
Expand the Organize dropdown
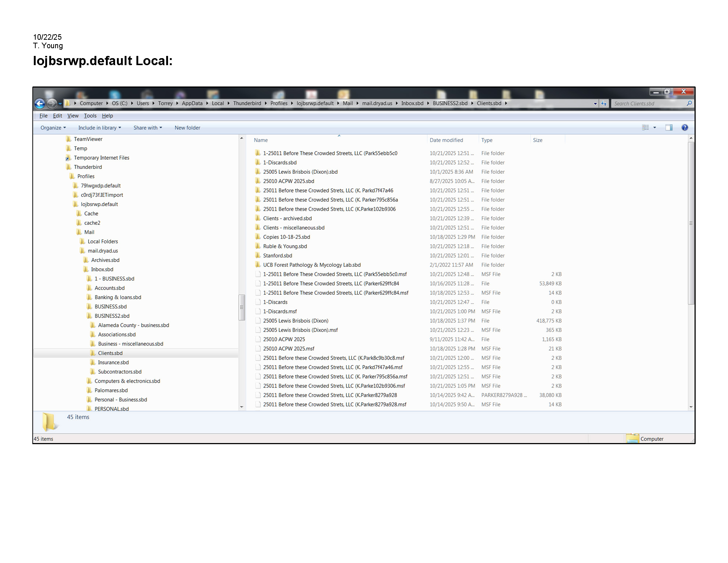coord(53,128)
